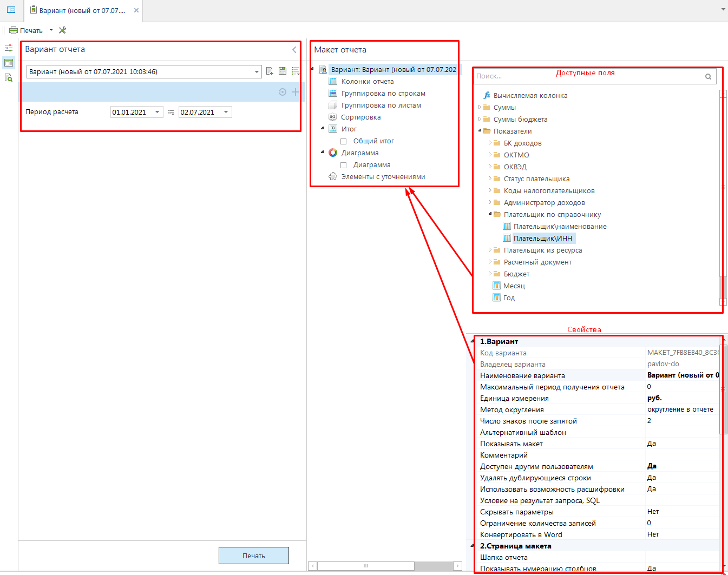Select the Месяц field
This screenshot has width=728, height=575.
click(x=514, y=286)
